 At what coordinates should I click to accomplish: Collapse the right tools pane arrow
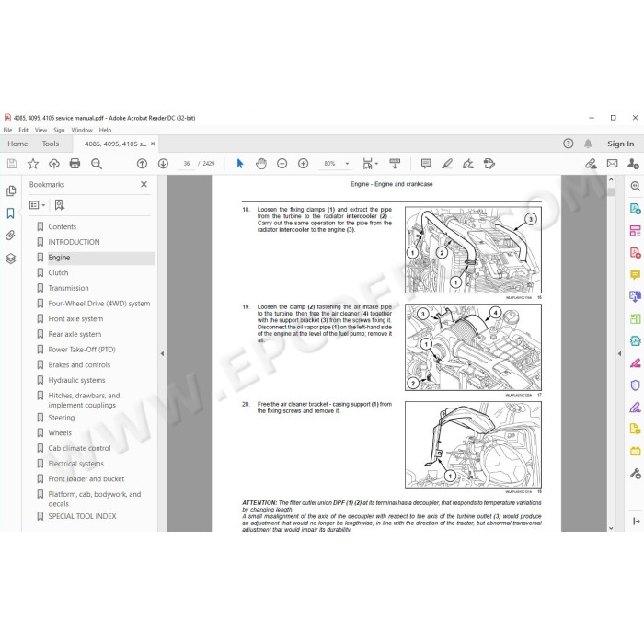click(619, 353)
